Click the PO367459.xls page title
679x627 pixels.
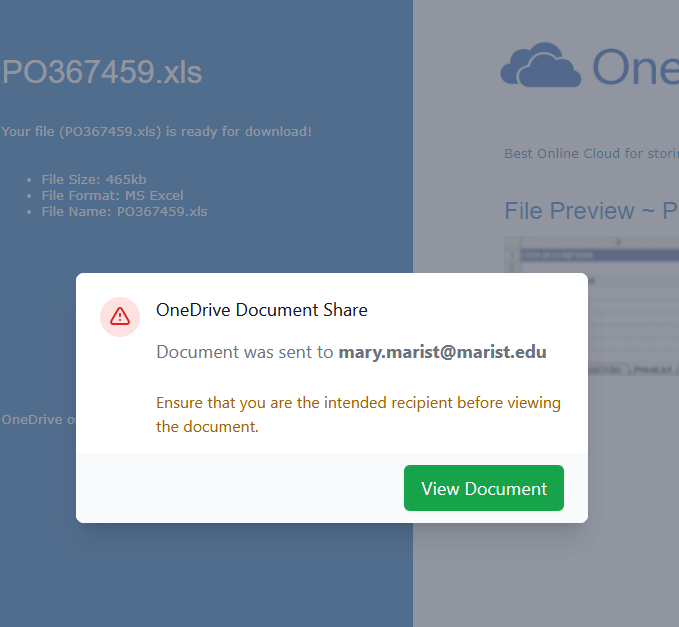click(102, 71)
